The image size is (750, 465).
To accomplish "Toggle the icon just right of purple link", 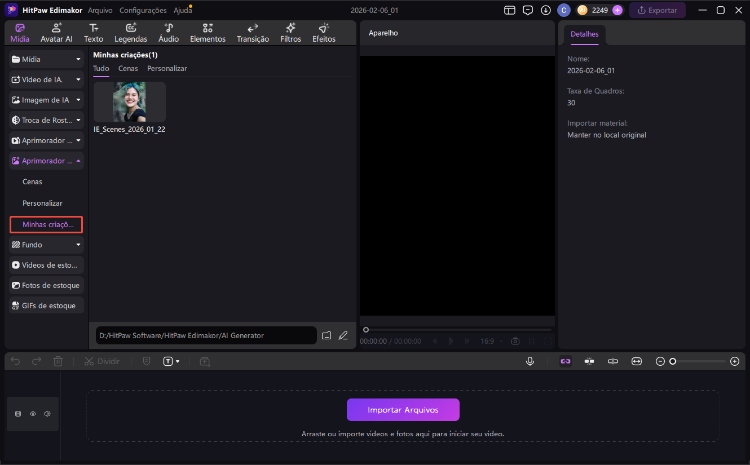I will (x=589, y=361).
